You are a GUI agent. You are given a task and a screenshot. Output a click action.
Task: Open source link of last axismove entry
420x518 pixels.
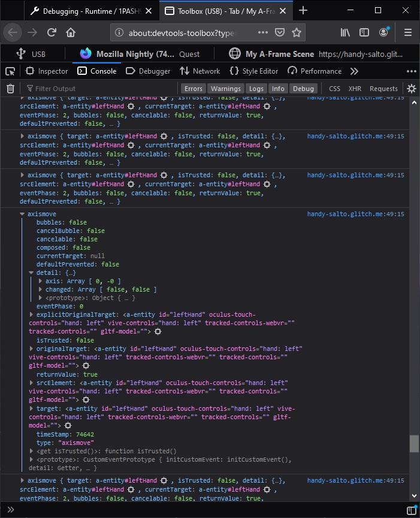tap(355, 480)
